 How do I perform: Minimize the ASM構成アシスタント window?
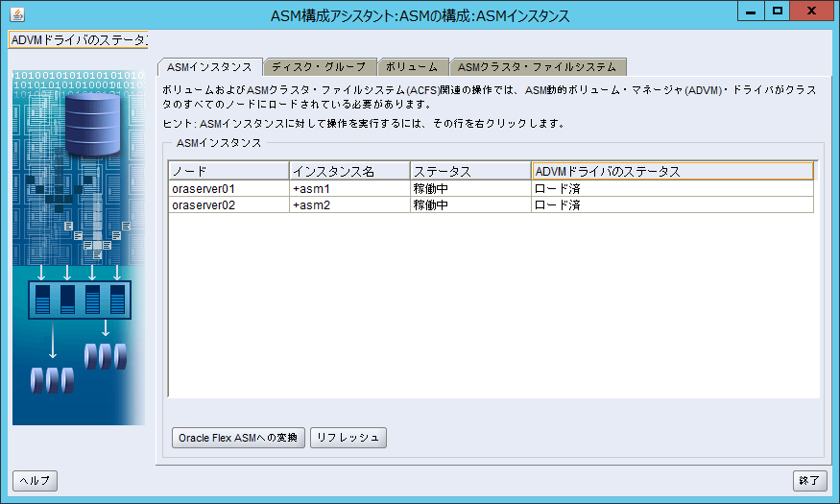tap(751, 12)
